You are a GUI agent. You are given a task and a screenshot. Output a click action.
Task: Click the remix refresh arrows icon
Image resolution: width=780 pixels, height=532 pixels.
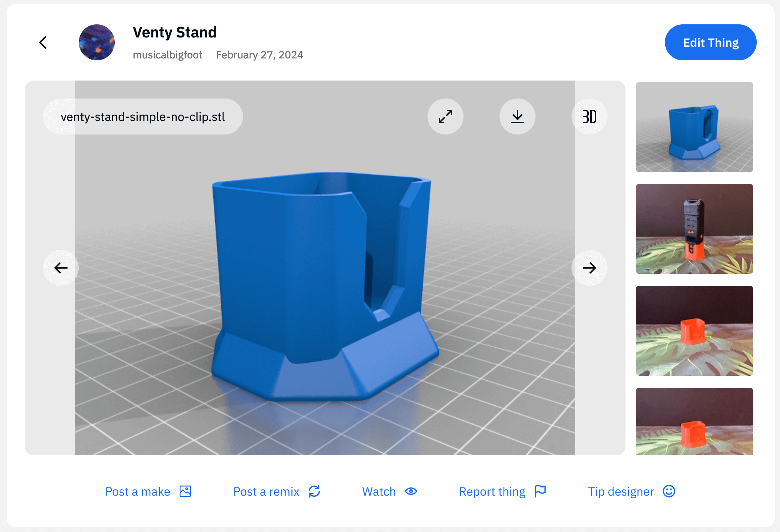[x=314, y=491]
